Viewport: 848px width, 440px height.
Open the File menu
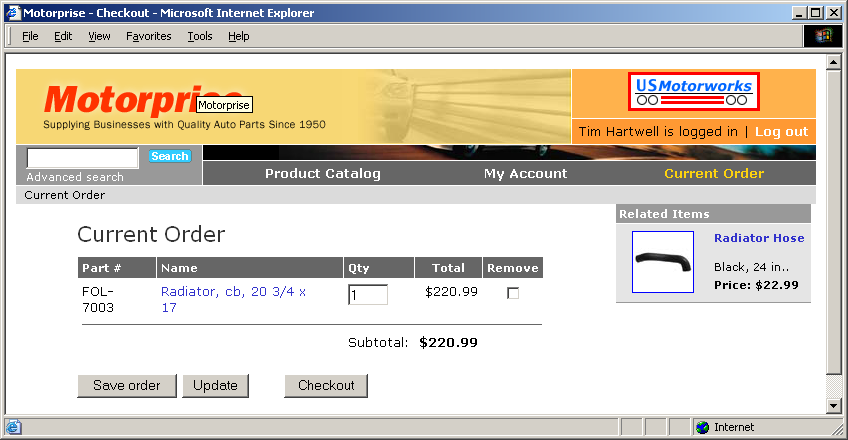[30, 36]
